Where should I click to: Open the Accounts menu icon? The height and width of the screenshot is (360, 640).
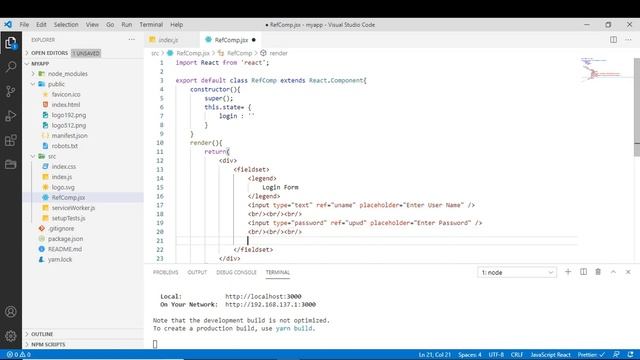pos(11,312)
